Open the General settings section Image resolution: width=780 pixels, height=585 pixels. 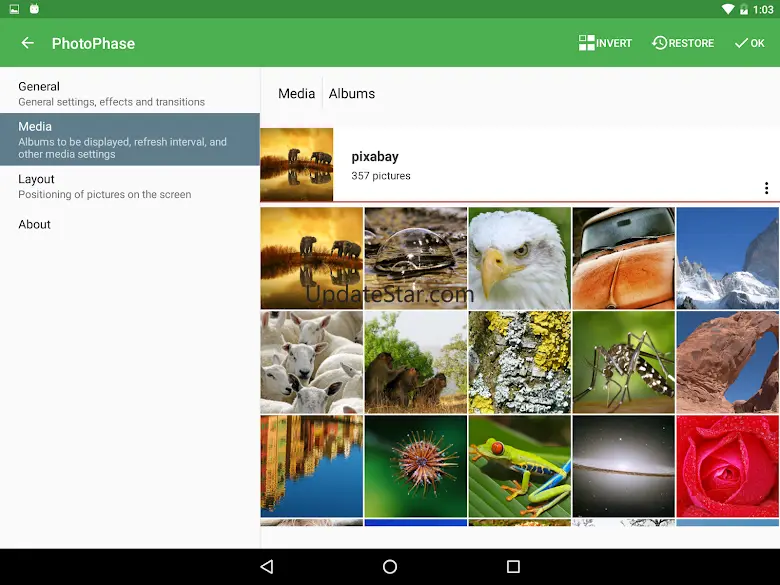[130, 94]
